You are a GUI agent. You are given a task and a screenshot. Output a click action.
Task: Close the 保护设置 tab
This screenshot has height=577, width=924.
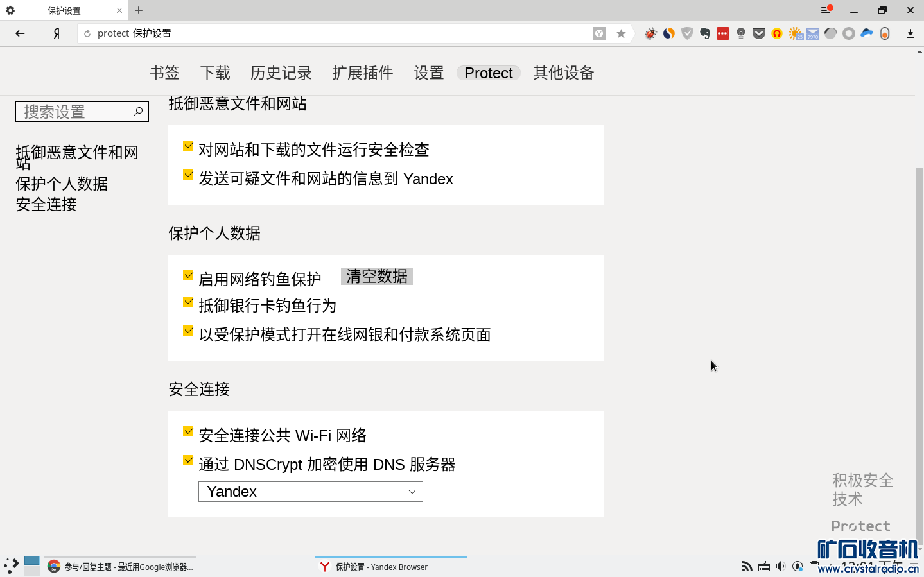119,10
